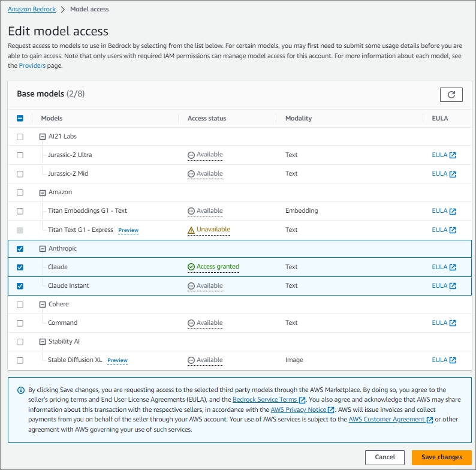Collapse the Amazon group
The width and height of the screenshot is (476, 470).
tap(43, 193)
